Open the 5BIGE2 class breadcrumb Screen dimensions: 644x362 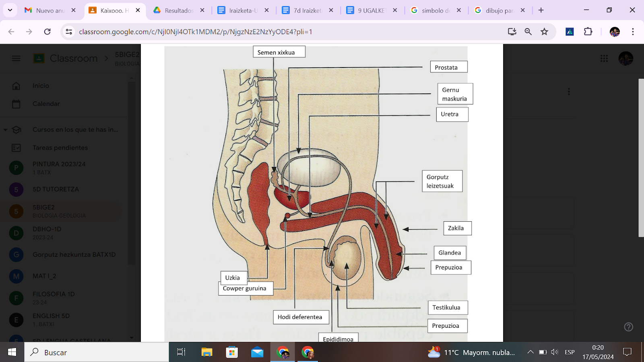(x=127, y=58)
